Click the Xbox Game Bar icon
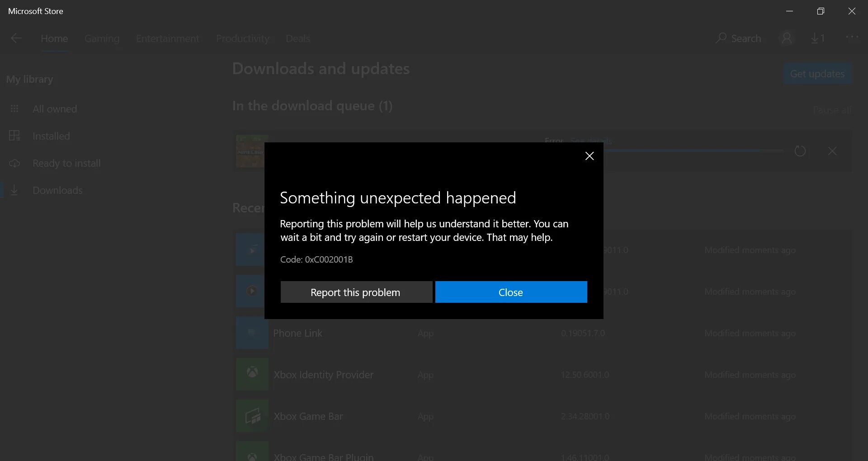The width and height of the screenshot is (868, 461). tap(252, 416)
